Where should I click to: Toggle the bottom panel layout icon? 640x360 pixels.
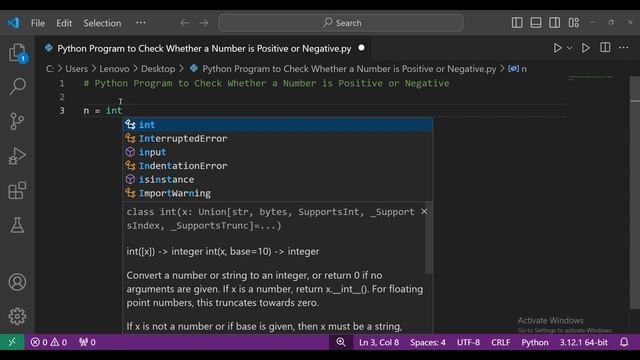(536, 23)
